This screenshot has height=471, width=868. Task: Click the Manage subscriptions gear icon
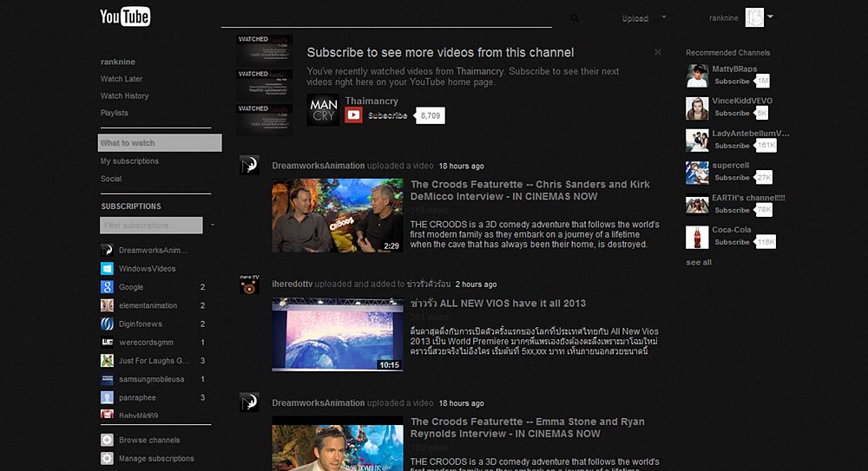point(107,458)
